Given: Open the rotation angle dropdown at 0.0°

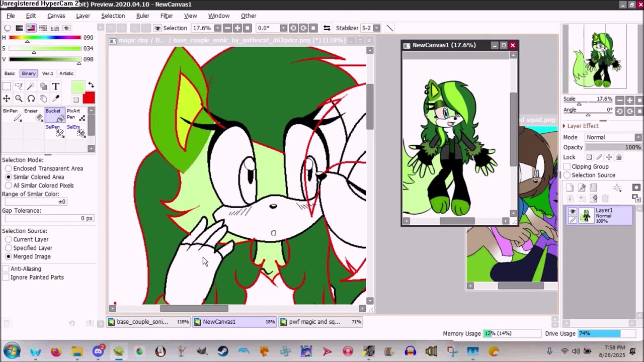Looking at the screenshot, I should (283, 28).
